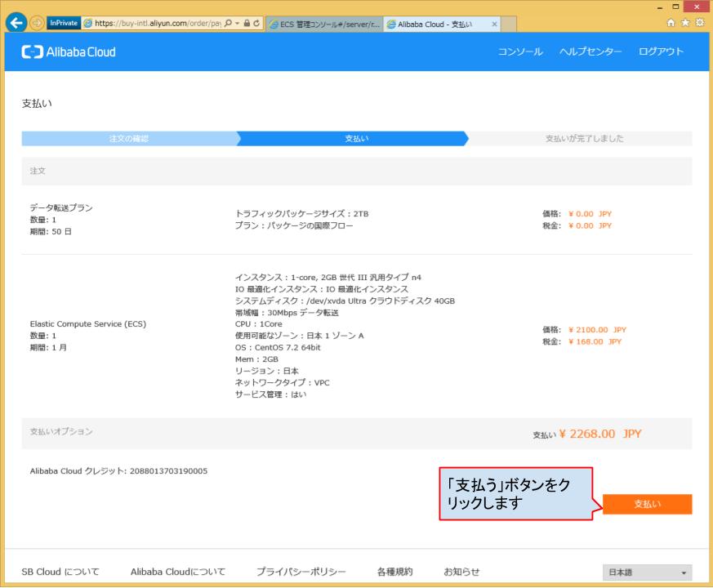The width and height of the screenshot is (713, 588).
Task: Click the システムディスク：/dev/xvda line
Action: point(345,301)
